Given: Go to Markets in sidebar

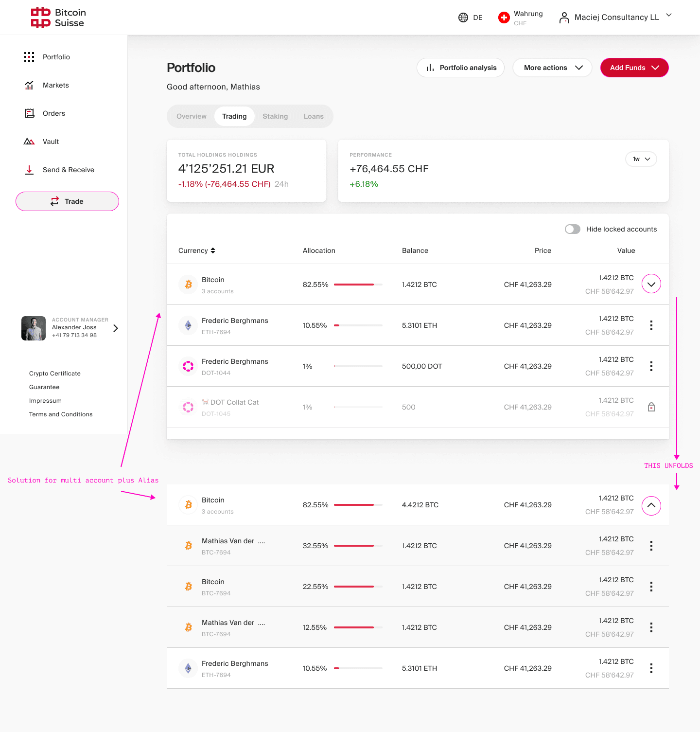Looking at the screenshot, I should point(56,85).
